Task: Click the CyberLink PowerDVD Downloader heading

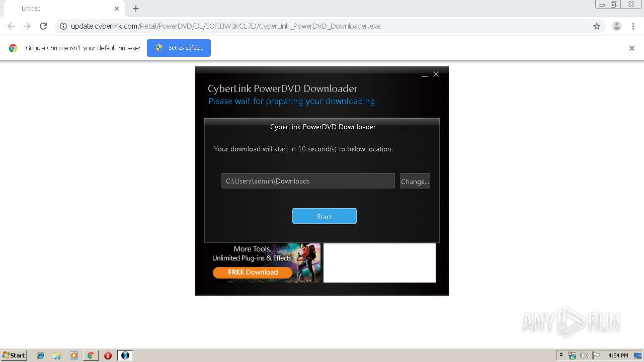Action: tap(282, 88)
